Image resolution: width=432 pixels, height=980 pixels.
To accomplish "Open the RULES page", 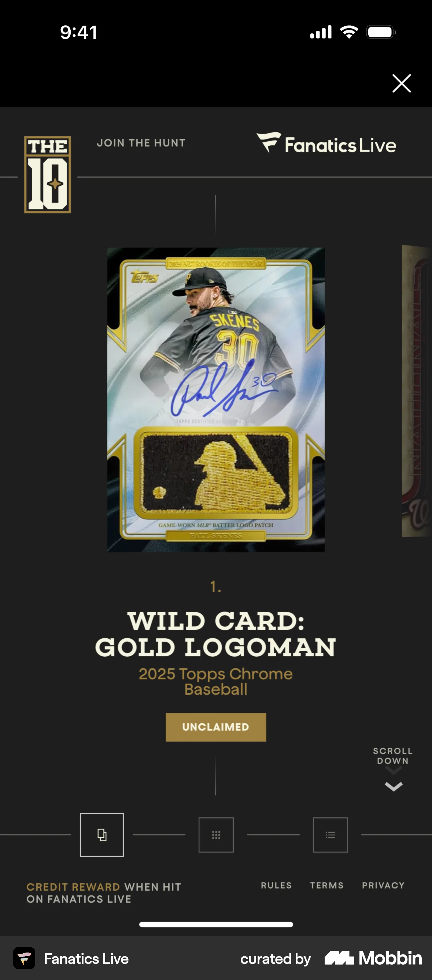I will point(276,885).
